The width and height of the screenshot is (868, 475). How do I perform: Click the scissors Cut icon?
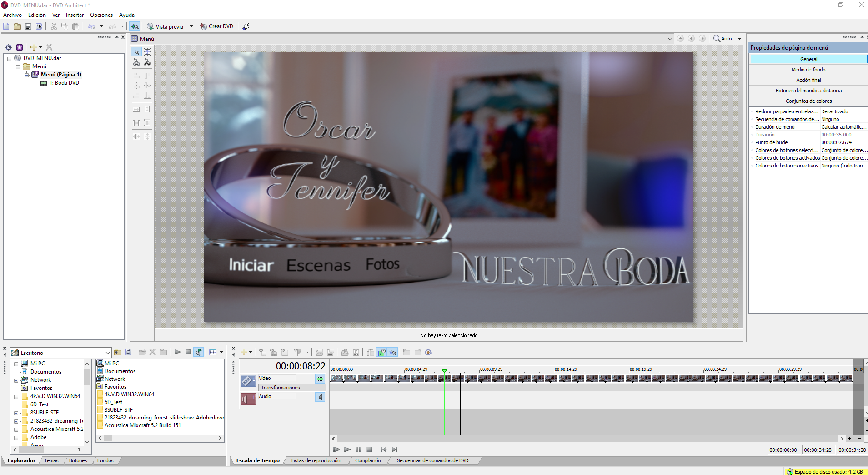(54, 26)
